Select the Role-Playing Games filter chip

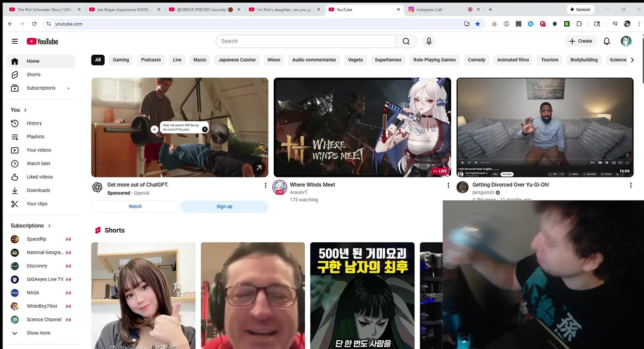point(435,60)
